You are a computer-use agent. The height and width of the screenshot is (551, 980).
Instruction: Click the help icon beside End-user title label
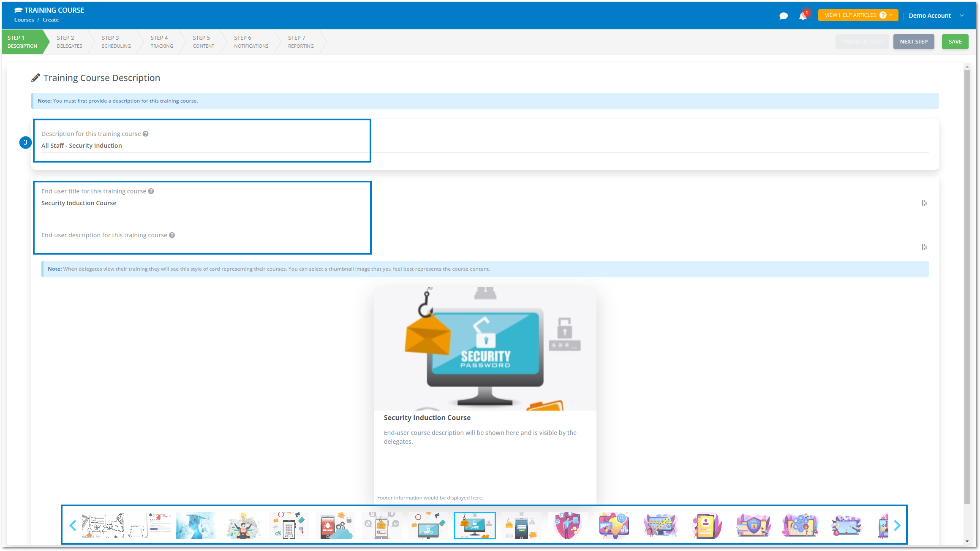(x=151, y=191)
